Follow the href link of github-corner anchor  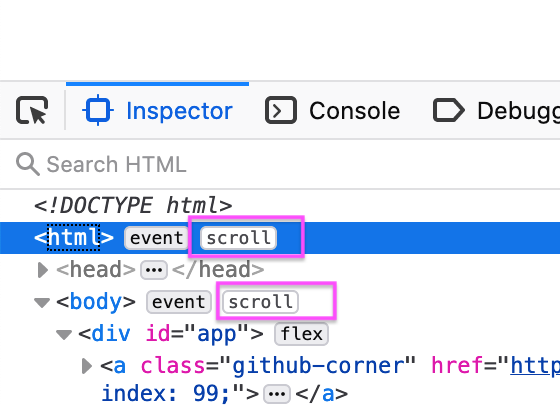pyautogui.click(x=535, y=366)
